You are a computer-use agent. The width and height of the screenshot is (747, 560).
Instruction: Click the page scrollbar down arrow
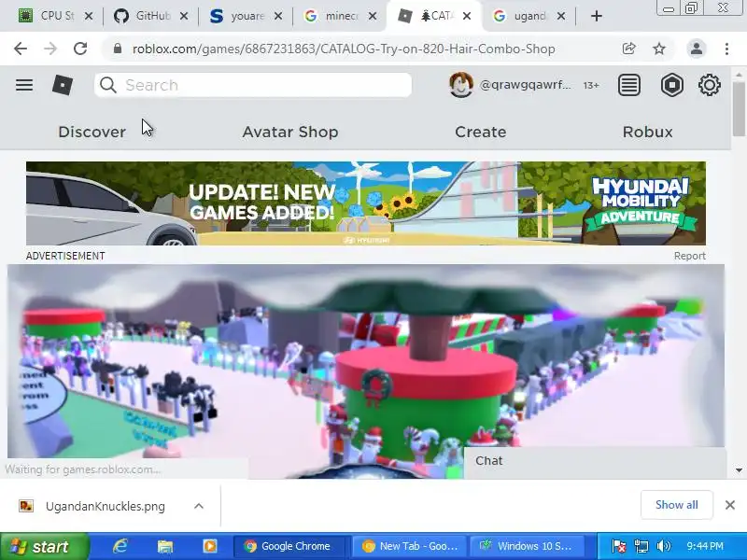coord(739,470)
